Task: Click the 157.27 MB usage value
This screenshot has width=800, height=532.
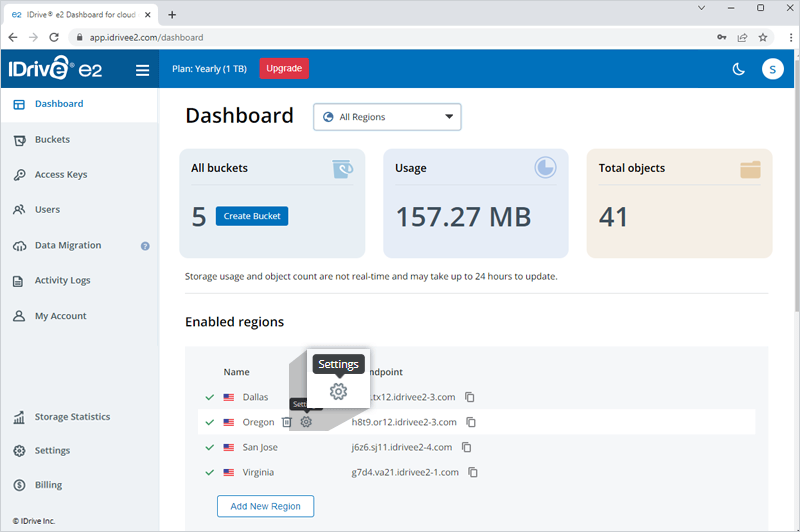Action: point(463,217)
